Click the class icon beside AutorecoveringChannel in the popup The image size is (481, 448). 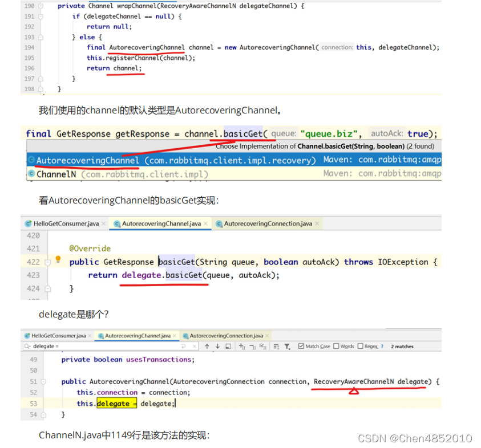click(31, 160)
